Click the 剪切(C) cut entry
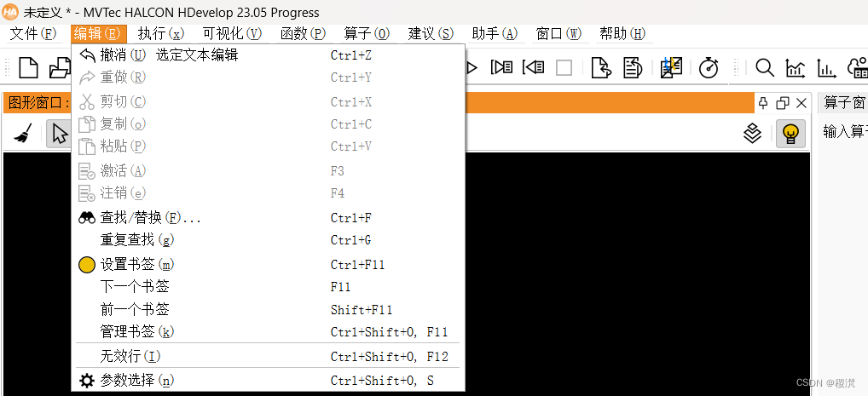This screenshot has width=868, height=396. [269, 102]
